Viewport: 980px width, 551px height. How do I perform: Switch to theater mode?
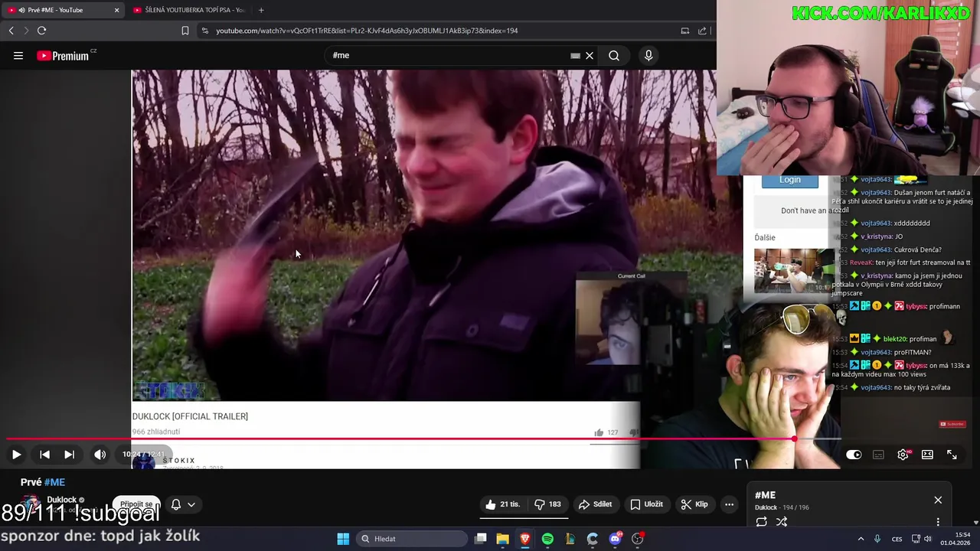(927, 455)
